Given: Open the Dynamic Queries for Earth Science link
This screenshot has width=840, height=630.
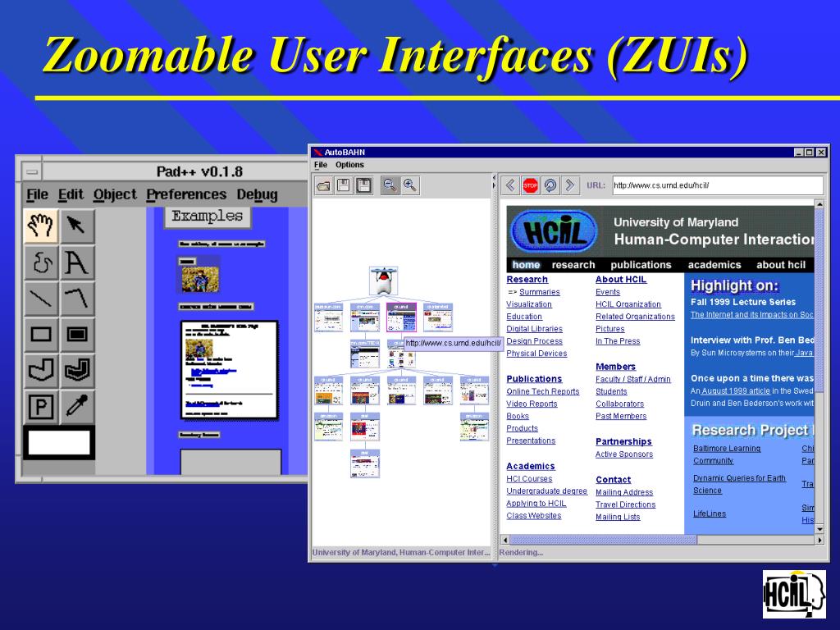Looking at the screenshot, I should [739, 484].
